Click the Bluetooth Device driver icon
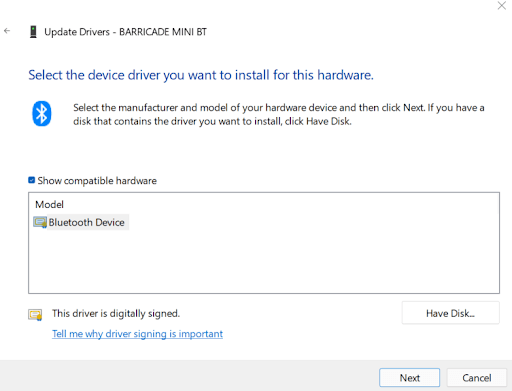 point(40,222)
